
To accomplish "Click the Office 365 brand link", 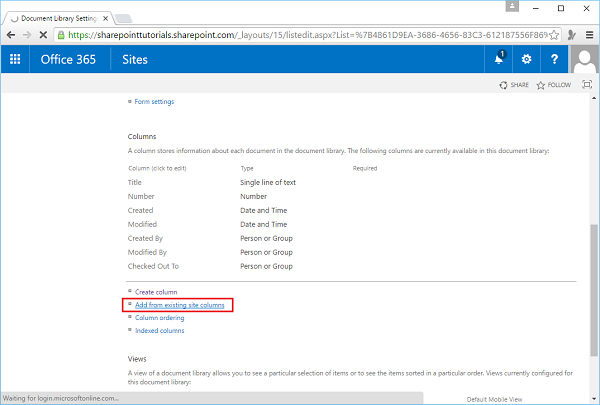I will coord(68,59).
